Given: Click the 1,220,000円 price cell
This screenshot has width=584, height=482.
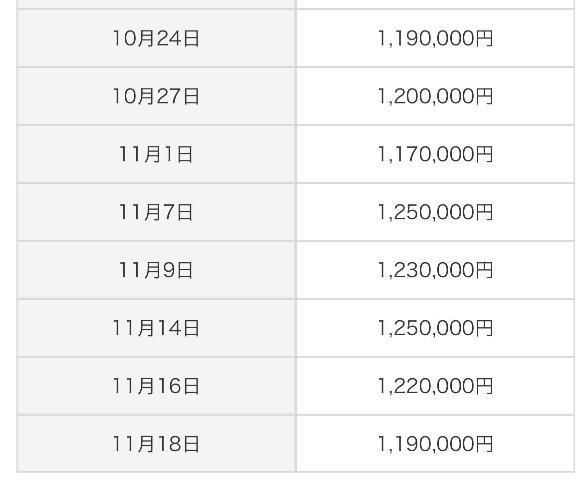Looking at the screenshot, I should tap(435, 386).
